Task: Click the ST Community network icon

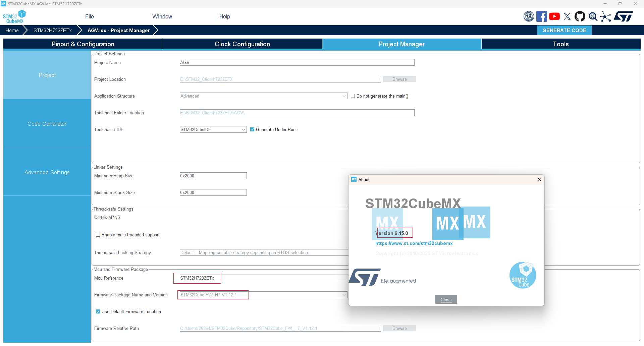Action: coord(606,16)
